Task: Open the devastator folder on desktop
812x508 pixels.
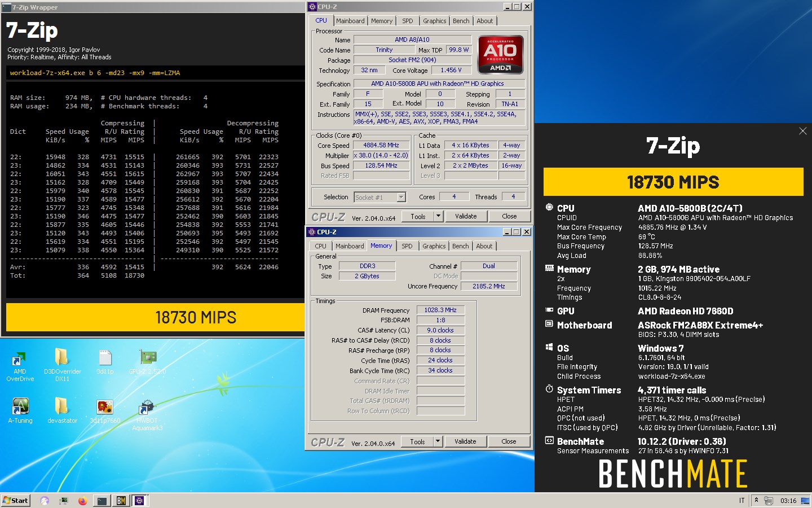Action: click(x=62, y=410)
